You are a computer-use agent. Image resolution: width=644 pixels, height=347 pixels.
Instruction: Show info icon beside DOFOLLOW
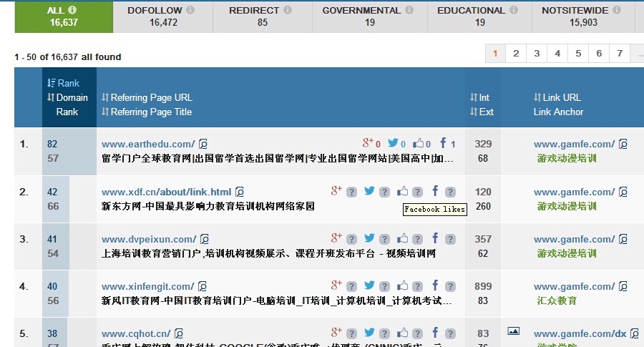[x=190, y=10]
